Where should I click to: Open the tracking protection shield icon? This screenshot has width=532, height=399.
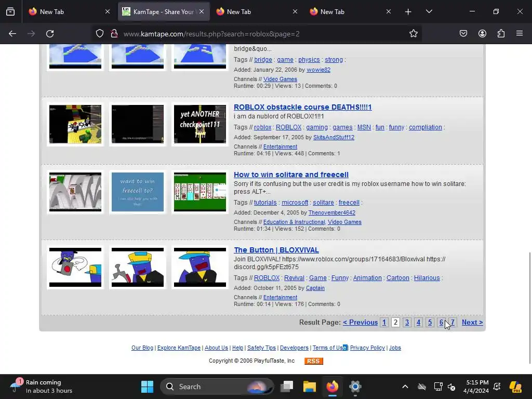coord(99,34)
